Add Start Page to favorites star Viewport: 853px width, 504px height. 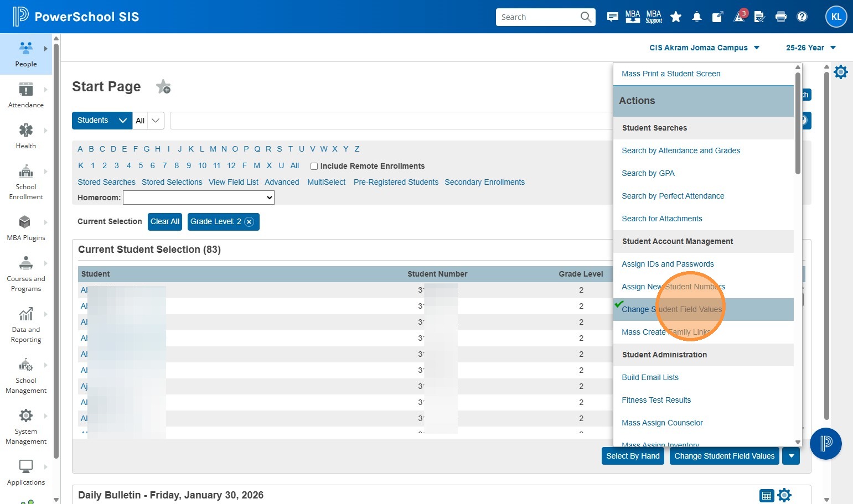(x=163, y=87)
